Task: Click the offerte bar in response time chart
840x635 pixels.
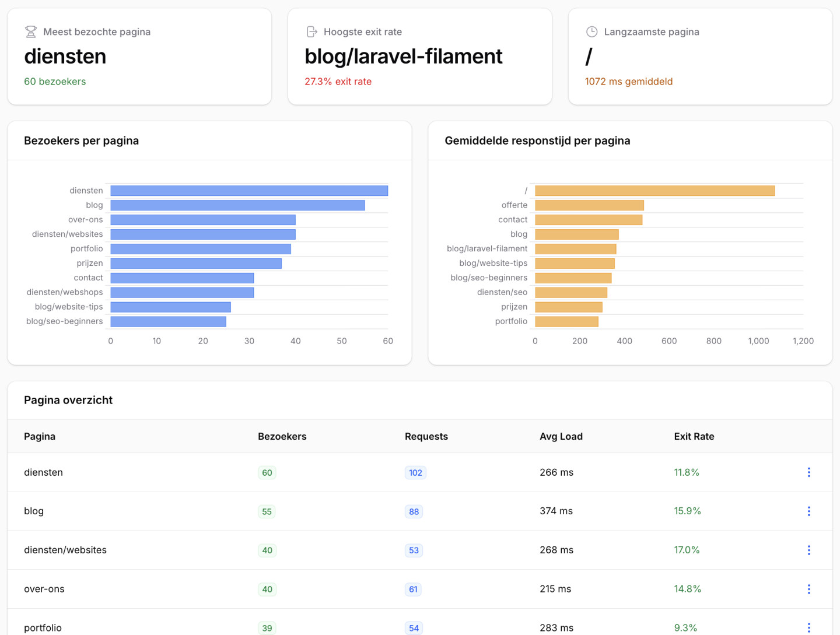Action: click(x=589, y=205)
